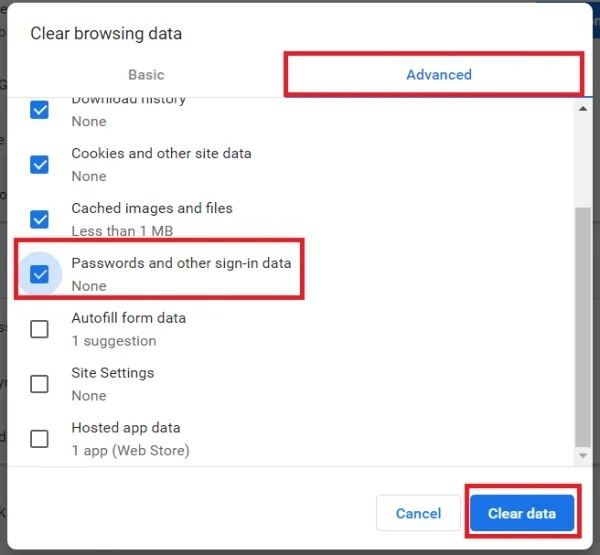Enable the Autofill form data checkbox
This screenshot has height=555, width=600.
tap(39, 329)
